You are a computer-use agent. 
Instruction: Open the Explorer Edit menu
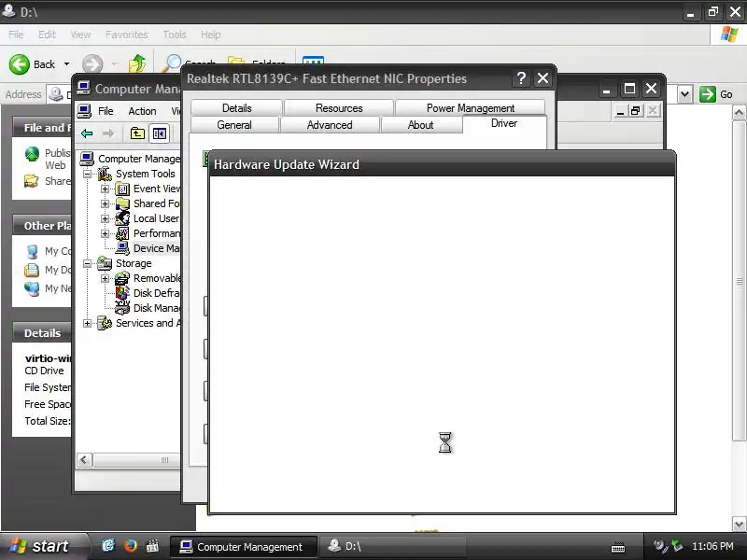47,35
